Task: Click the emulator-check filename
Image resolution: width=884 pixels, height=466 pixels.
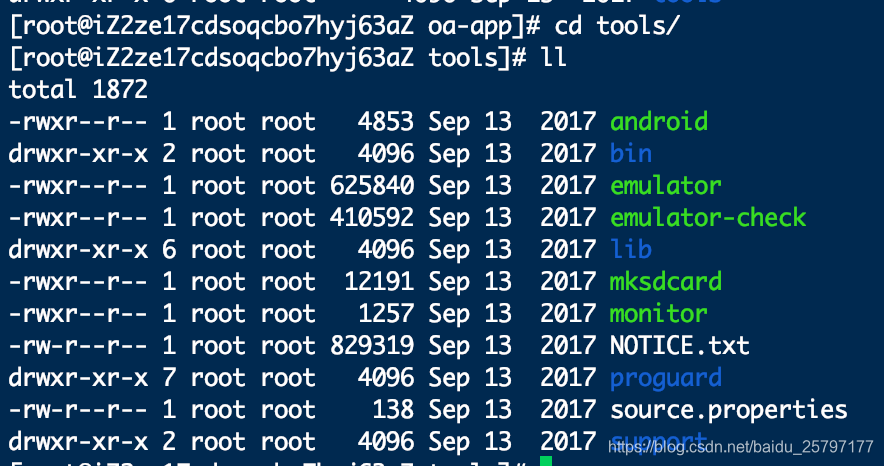Action: tap(708, 218)
